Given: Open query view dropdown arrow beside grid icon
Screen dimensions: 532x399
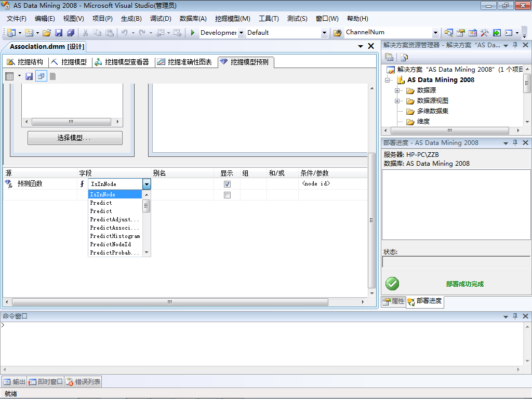Looking at the screenshot, I should pos(19,76).
